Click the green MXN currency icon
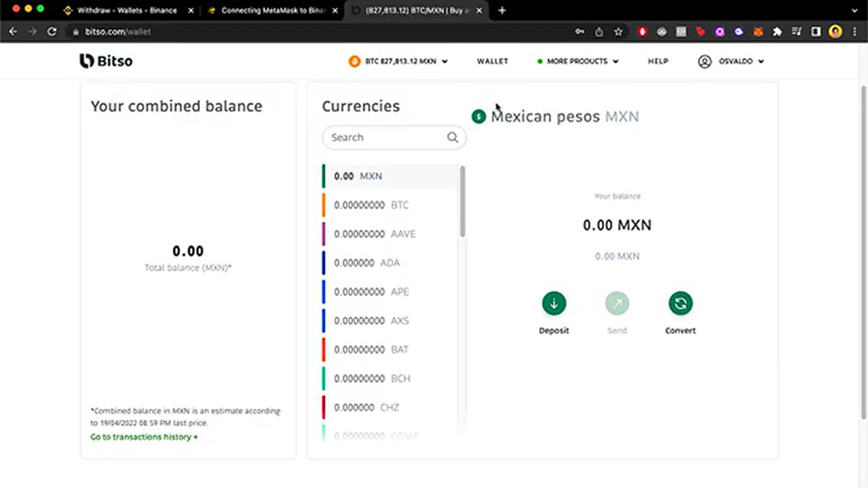 (x=478, y=117)
